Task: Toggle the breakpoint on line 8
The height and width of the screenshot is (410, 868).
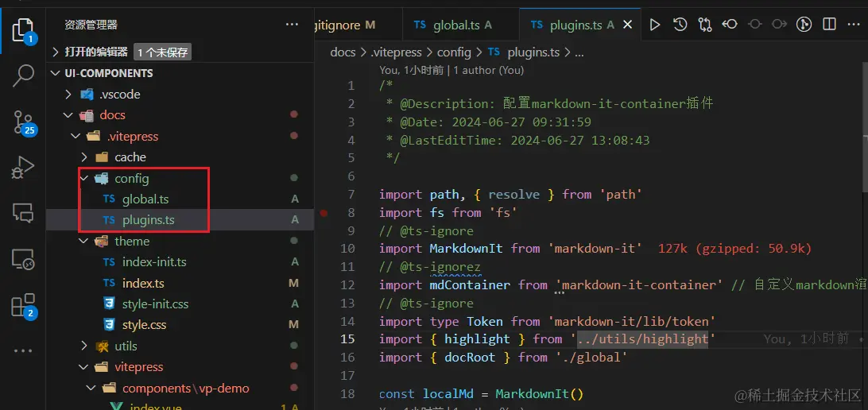Action: point(324,212)
